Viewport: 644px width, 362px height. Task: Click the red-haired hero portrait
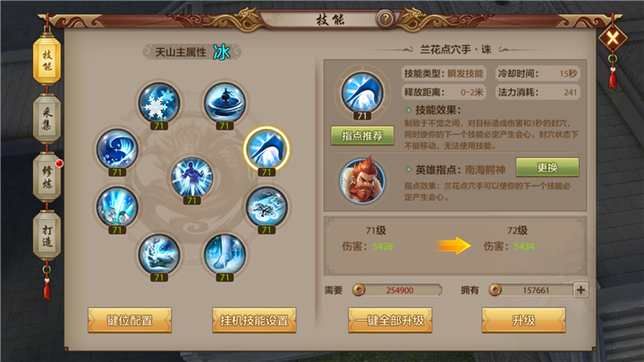pyautogui.click(x=362, y=181)
